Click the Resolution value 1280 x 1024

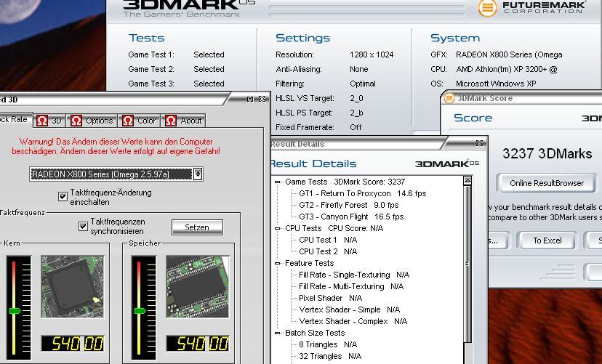[x=372, y=54]
